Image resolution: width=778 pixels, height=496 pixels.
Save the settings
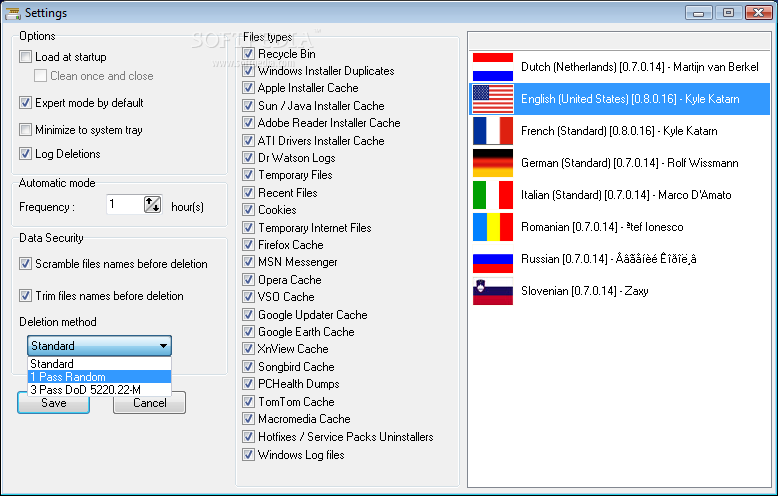54,403
